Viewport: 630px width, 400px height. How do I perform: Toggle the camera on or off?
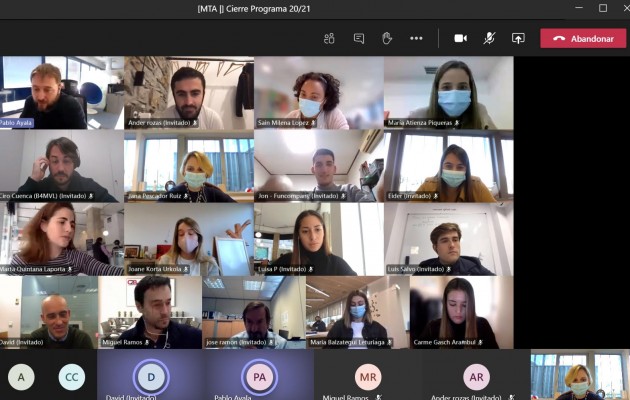[460, 39]
